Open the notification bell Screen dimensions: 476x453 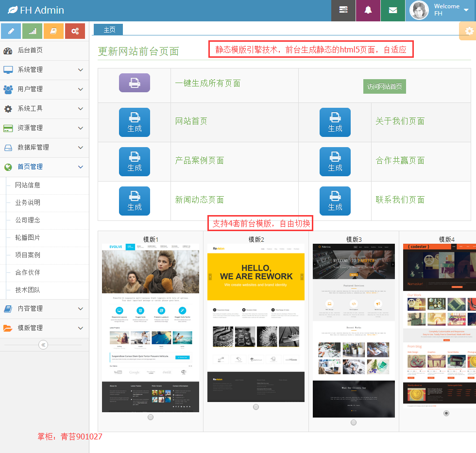tap(368, 10)
